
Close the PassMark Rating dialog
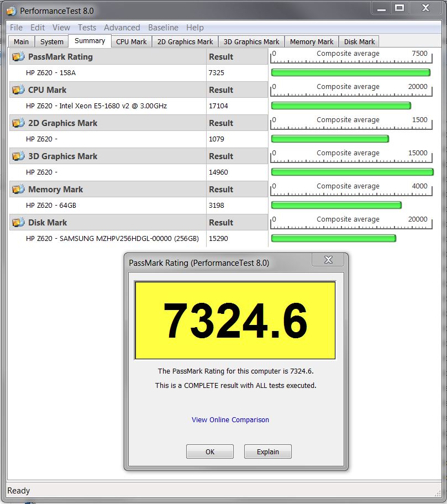[328, 260]
